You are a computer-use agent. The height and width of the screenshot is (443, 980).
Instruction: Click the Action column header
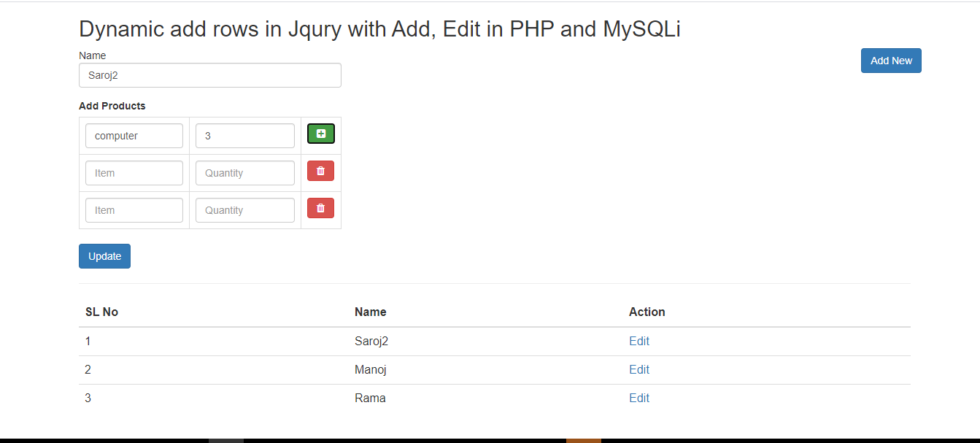[x=647, y=312]
